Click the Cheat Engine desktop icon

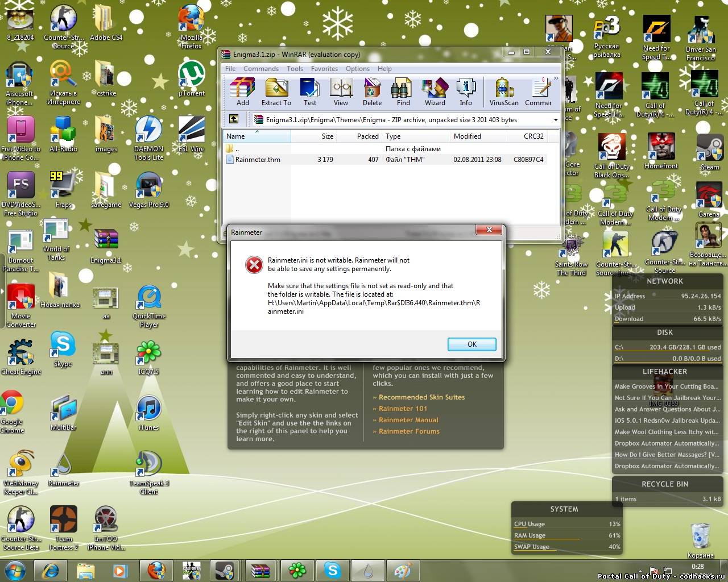(21, 357)
